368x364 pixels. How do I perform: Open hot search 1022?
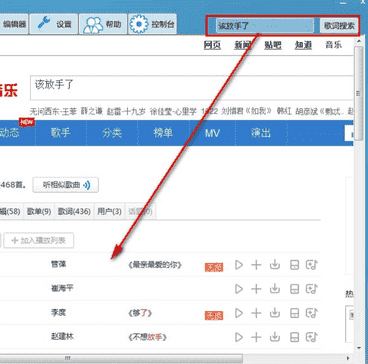tap(210, 111)
